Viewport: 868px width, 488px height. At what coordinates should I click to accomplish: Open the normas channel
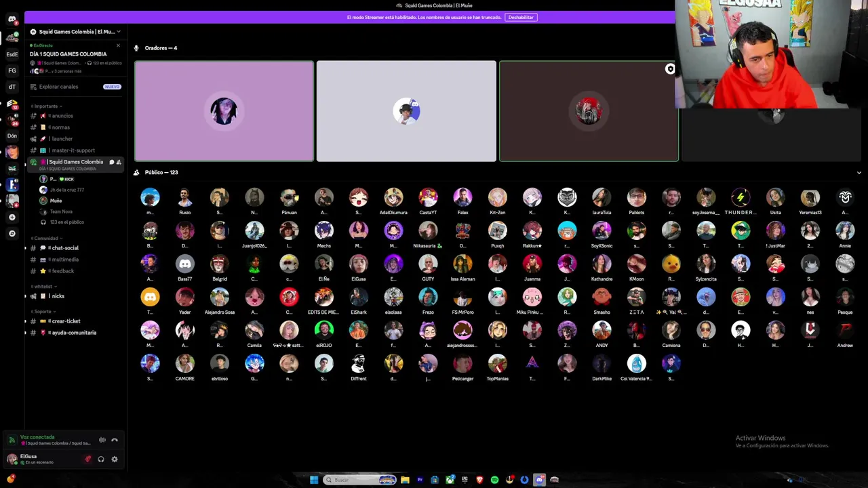tap(75, 127)
